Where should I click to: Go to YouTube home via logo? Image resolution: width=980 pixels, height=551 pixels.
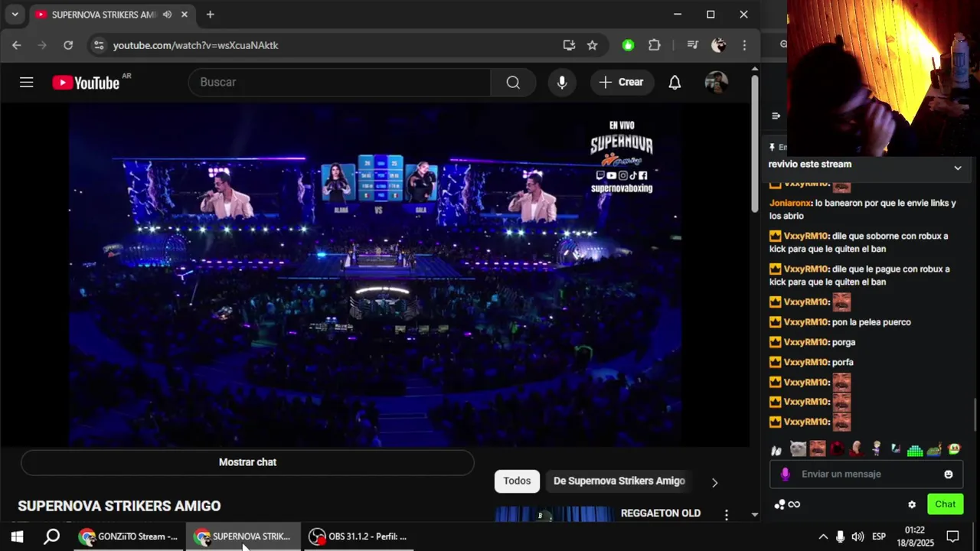(x=86, y=83)
